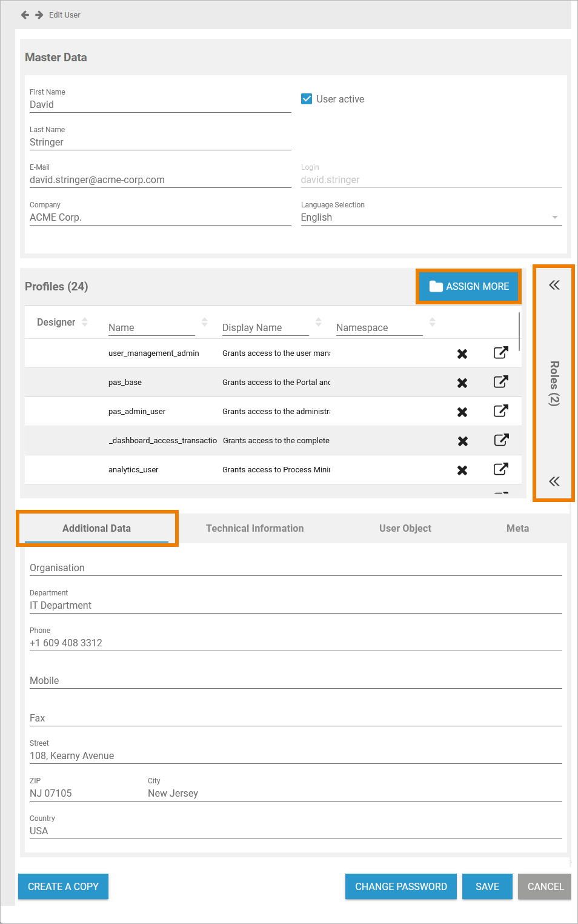Cancel editing the user
The image size is (578, 924).
click(545, 886)
